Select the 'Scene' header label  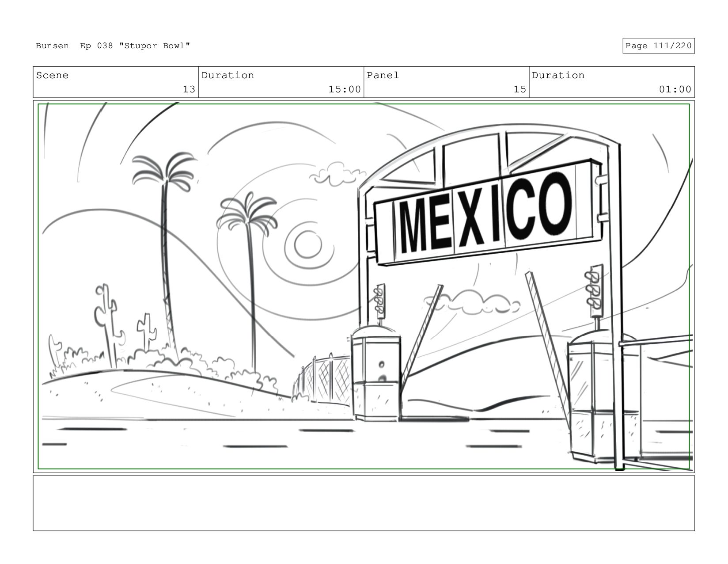point(52,75)
